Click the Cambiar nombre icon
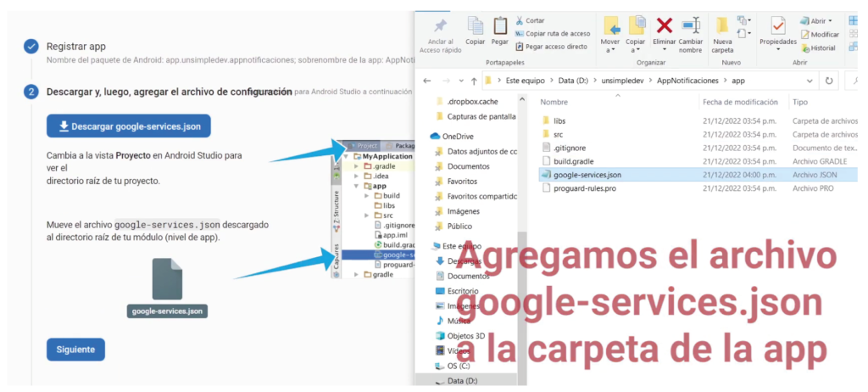The image size is (868, 392). (691, 26)
